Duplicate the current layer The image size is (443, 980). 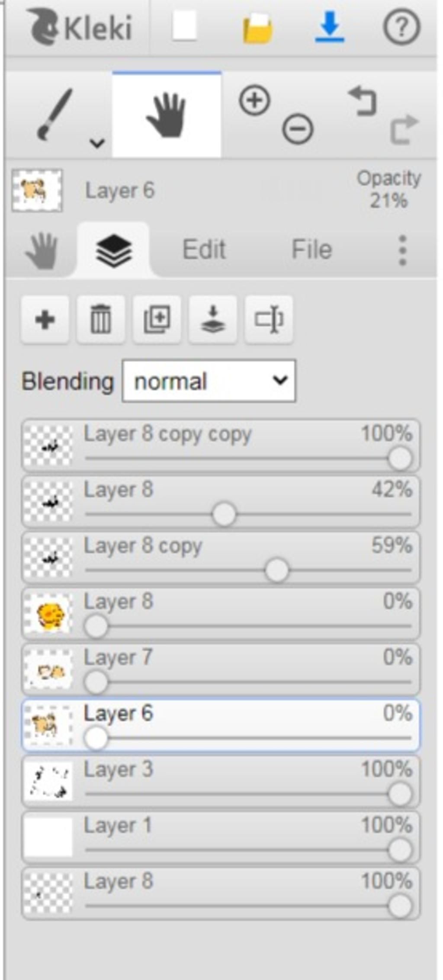click(157, 320)
